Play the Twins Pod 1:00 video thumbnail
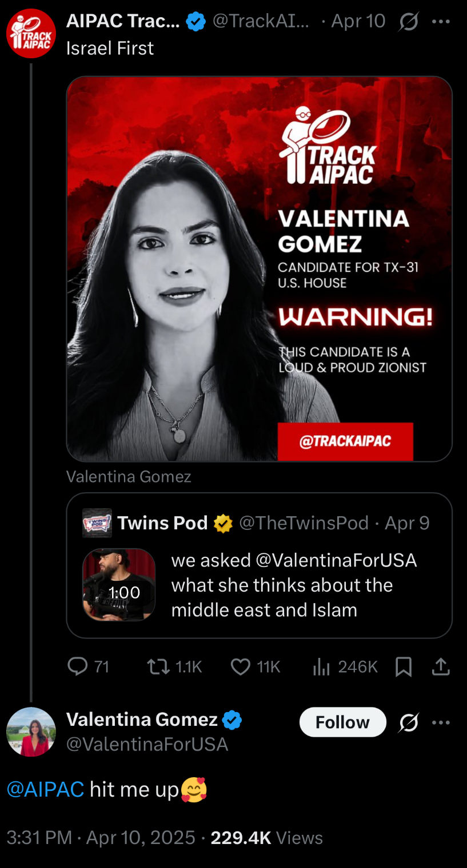This screenshot has width=467, height=868. 119,585
